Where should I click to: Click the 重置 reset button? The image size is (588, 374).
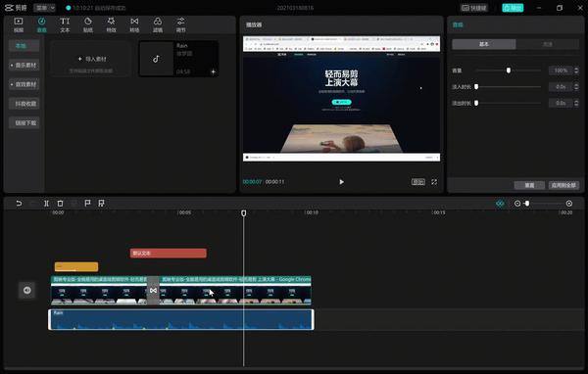[529, 185]
